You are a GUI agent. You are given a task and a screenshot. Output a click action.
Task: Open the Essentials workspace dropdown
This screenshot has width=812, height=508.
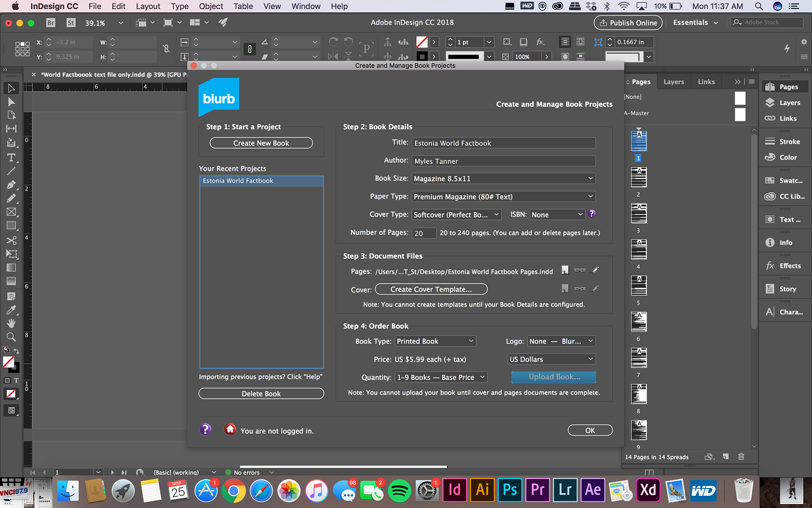point(695,22)
